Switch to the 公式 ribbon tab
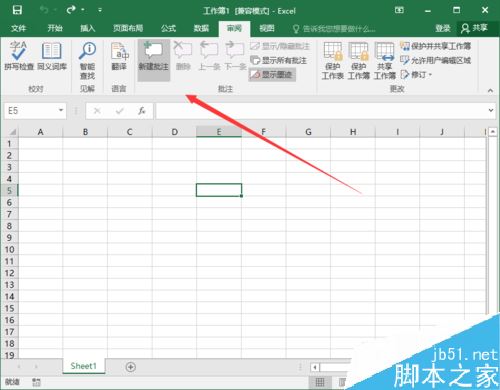The image size is (500, 390). pos(168,28)
